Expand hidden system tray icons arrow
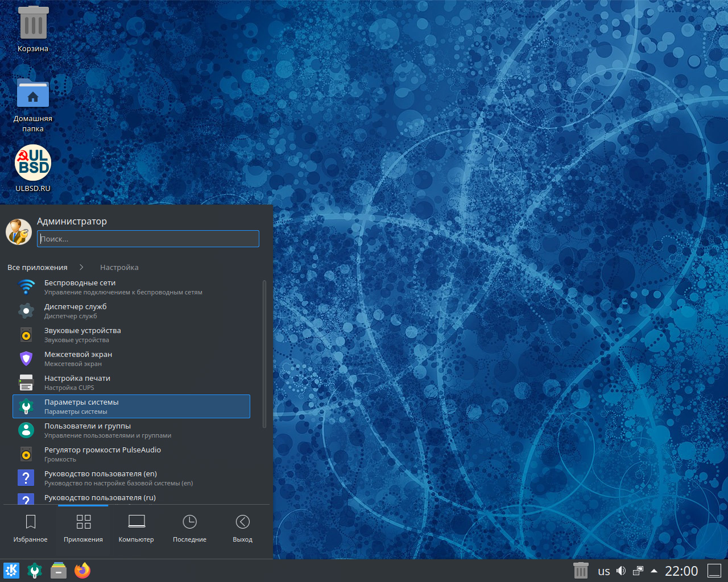 [654, 571]
